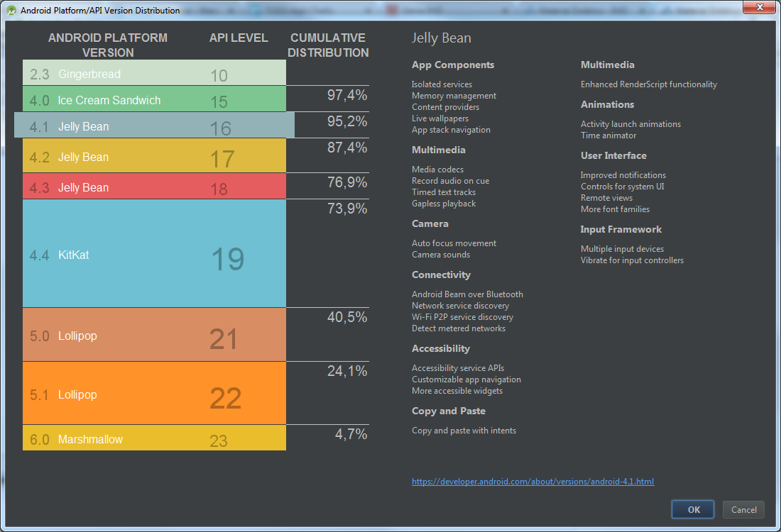This screenshot has width=781, height=532.
Task: Click the Camera section heading
Action: (430, 224)
